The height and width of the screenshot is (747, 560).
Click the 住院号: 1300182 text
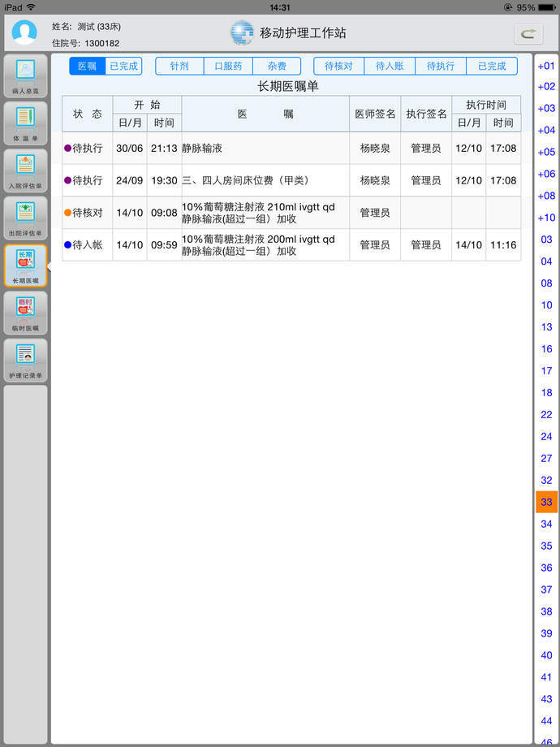click(86, 43)
